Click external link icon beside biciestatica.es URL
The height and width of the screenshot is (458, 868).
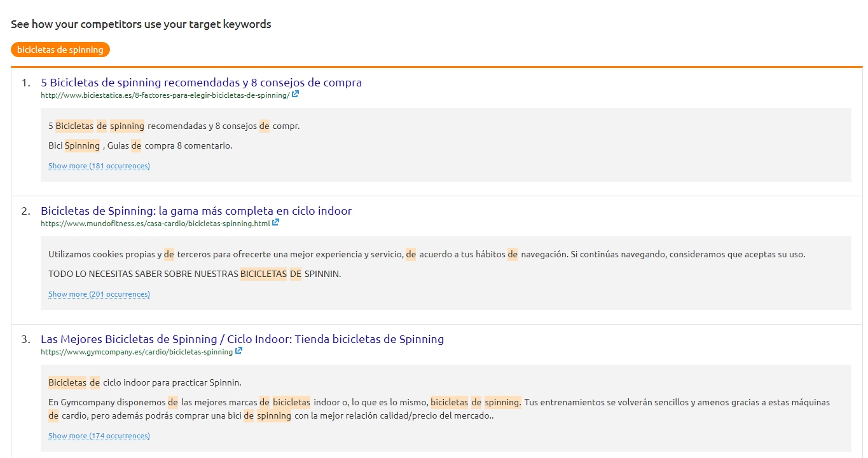295,95
